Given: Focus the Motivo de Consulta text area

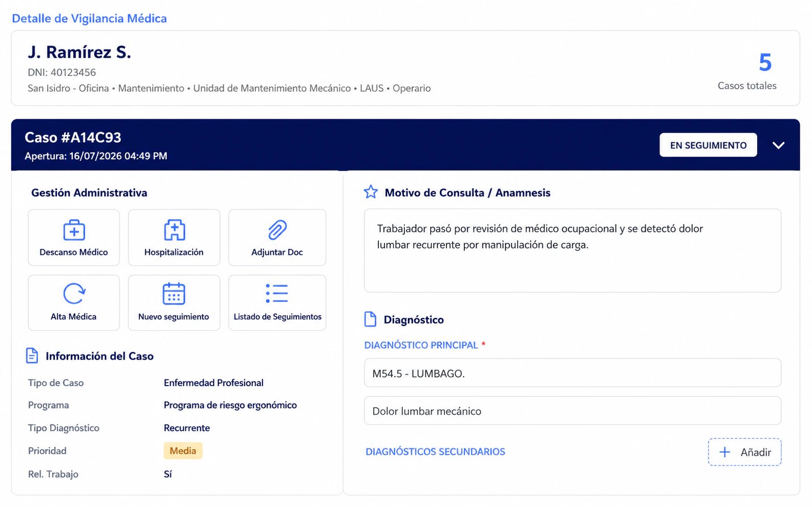Looking at the screenshot, I should [572, 250].
